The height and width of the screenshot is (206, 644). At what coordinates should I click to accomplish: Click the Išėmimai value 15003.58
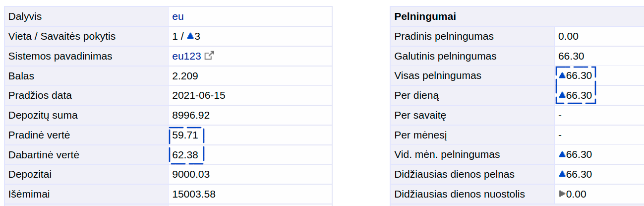(x=194, y=194)
